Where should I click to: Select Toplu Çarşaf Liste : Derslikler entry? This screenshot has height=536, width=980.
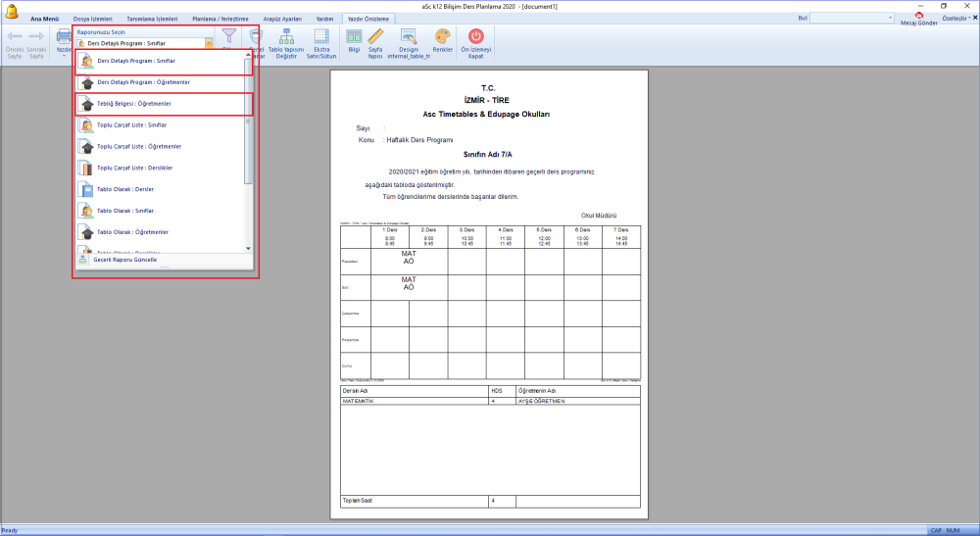click(x=161, y=168)
